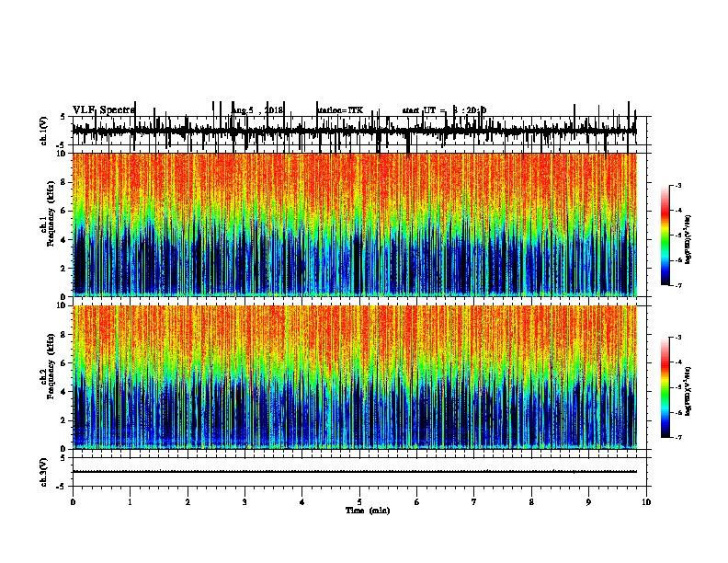Click the ch.2 spectrogram color scale bar
Image resolution: width=728 pixels, height=563 pixels.
tap(665, 387)
